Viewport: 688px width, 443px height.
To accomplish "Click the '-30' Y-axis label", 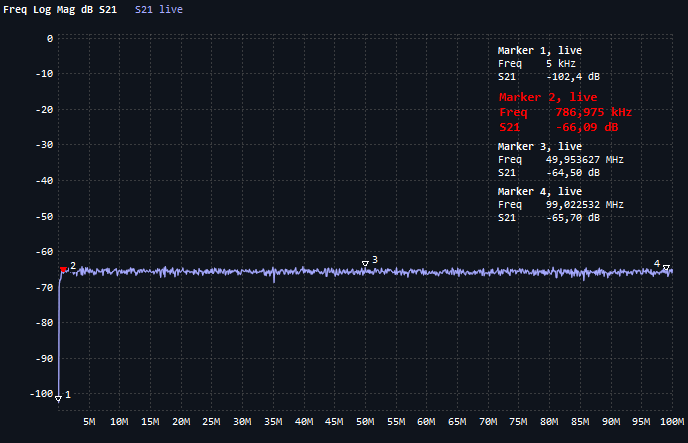I will coord(44,145).
